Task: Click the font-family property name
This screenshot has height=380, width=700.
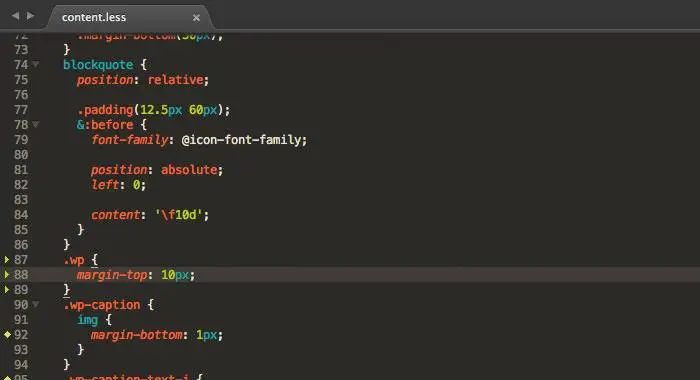Action: point(129,140)
